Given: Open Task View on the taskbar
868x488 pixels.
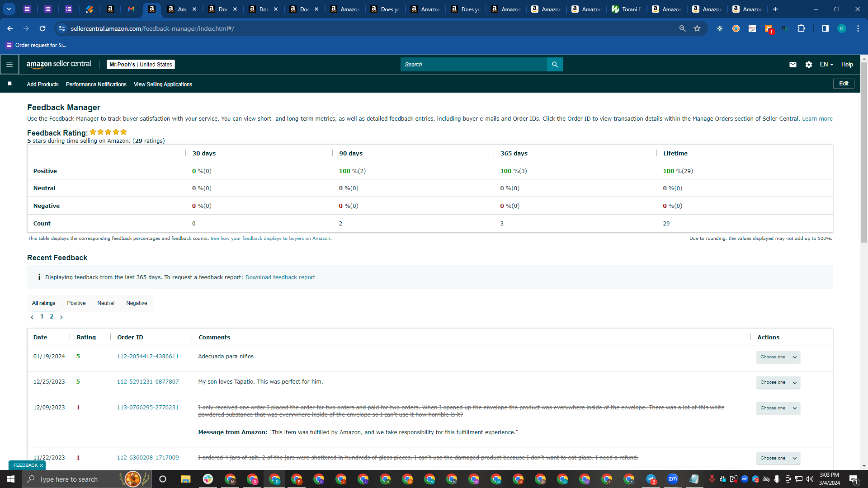Looking at the screenshot, I should (x=163, y=479).
